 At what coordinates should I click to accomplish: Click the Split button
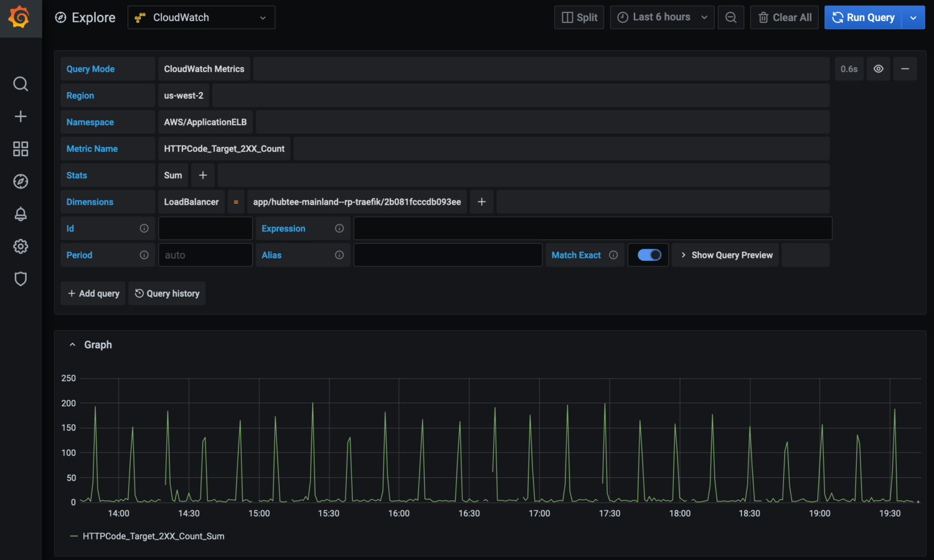[579, 17]
